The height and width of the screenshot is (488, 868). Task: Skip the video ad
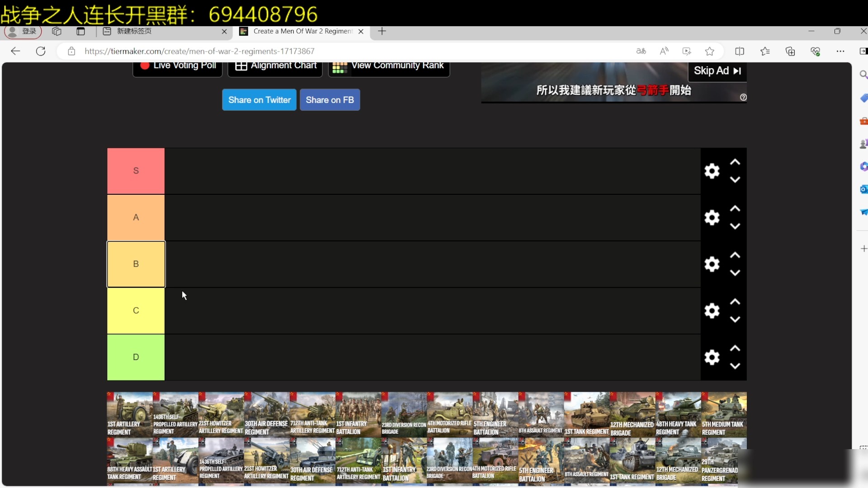point(717,71)
